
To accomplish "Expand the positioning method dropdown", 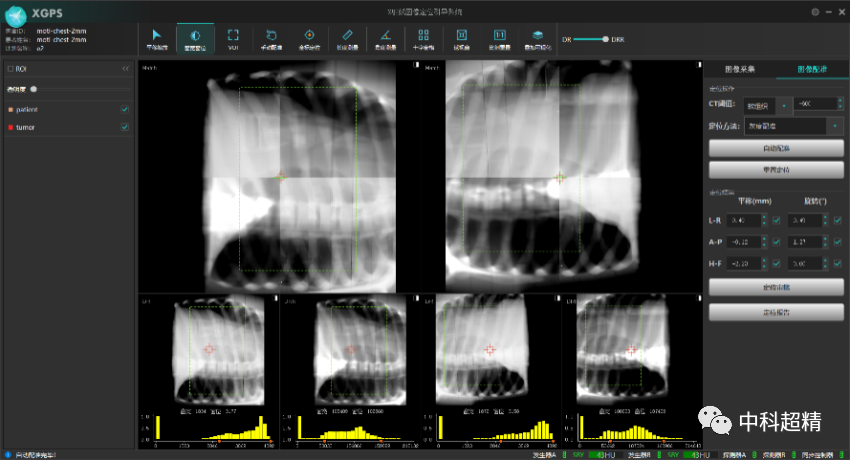I will [x=834, y=126].
